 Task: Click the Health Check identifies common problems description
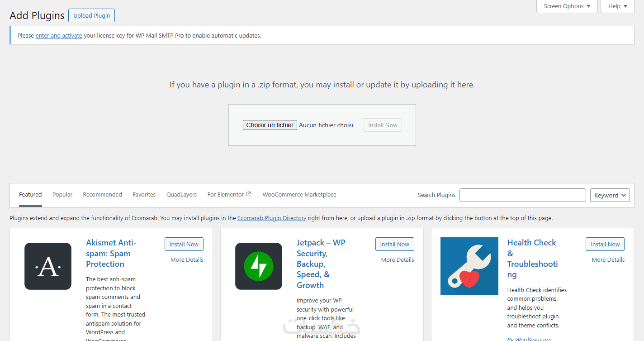[x=537, y=307]
